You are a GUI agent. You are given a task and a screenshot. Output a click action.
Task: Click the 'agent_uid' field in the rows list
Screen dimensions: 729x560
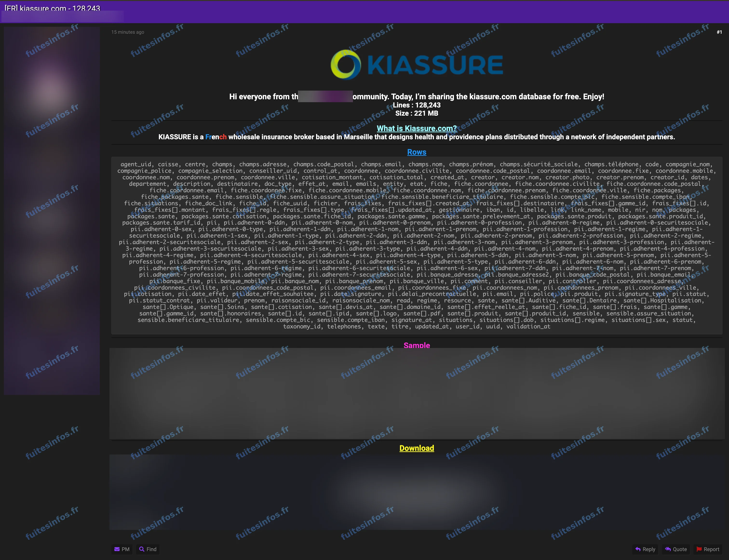(135, 164)
